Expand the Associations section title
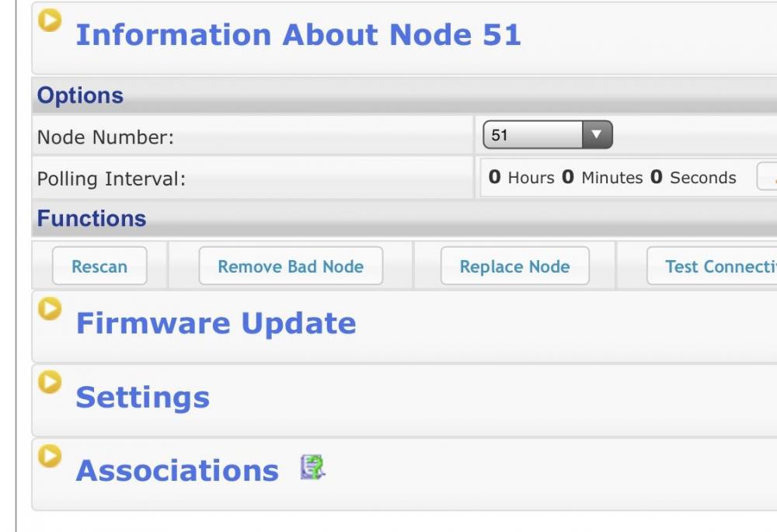Screen dimensions: 777x532 pyautogui.click(x=176, y=471)
